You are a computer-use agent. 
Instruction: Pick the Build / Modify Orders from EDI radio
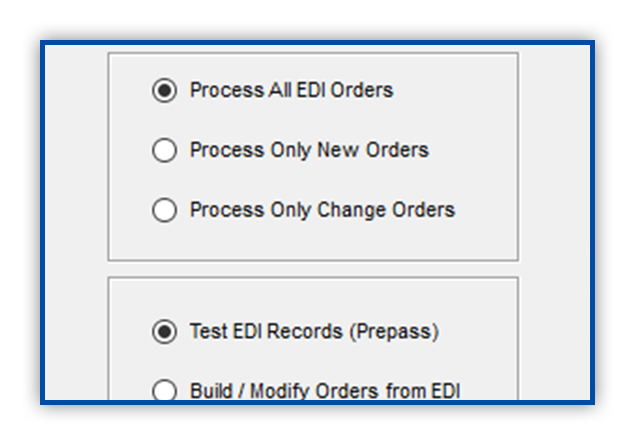pyautogui.click(x=164, y=390)
